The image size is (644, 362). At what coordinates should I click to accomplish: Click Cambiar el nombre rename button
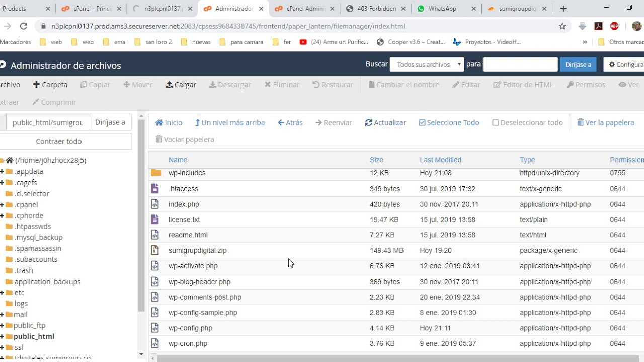[404, 85]
